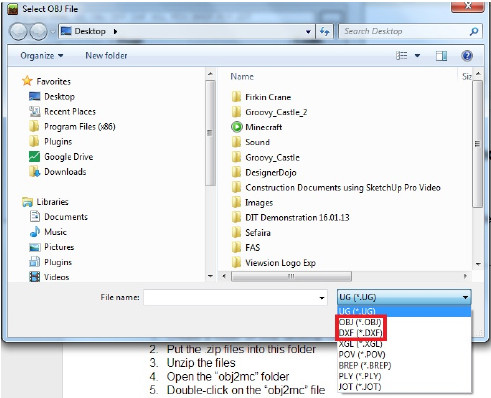Open the Organize menu

click(x=42, y=56)
